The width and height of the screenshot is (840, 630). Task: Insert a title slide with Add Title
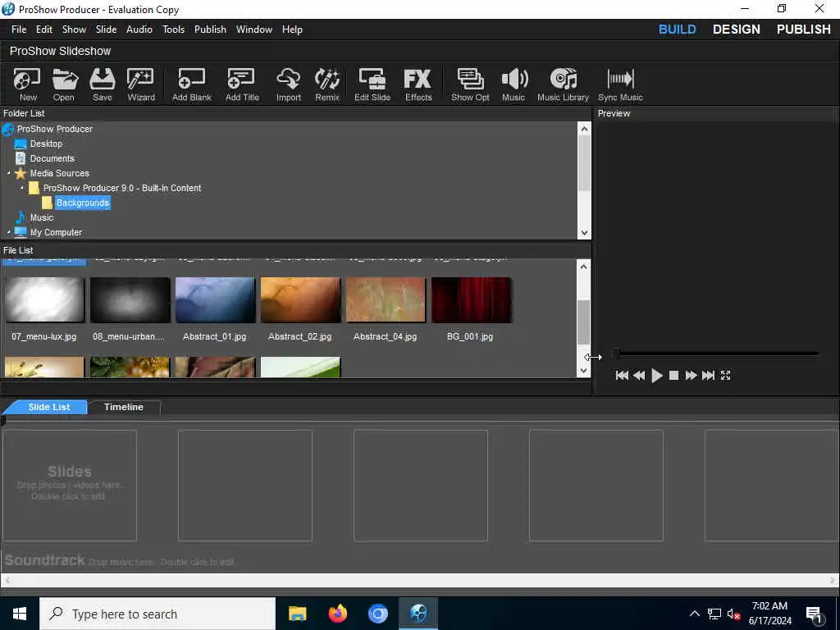tap(242, 84)
